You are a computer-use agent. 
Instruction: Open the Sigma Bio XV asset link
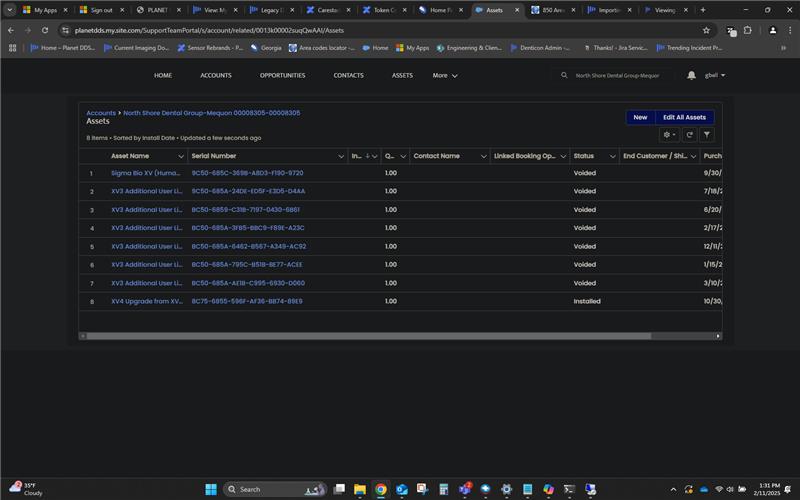point(145,173)
